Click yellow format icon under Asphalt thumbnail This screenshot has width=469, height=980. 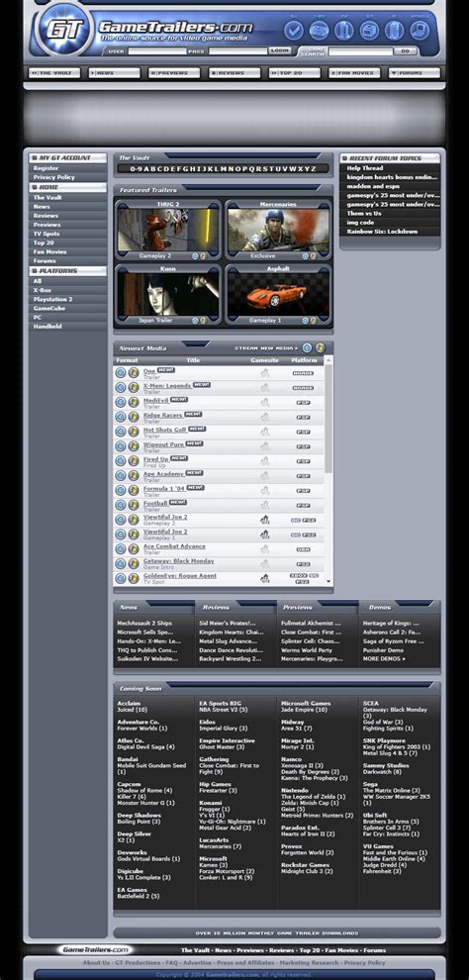tap(313, 320)
